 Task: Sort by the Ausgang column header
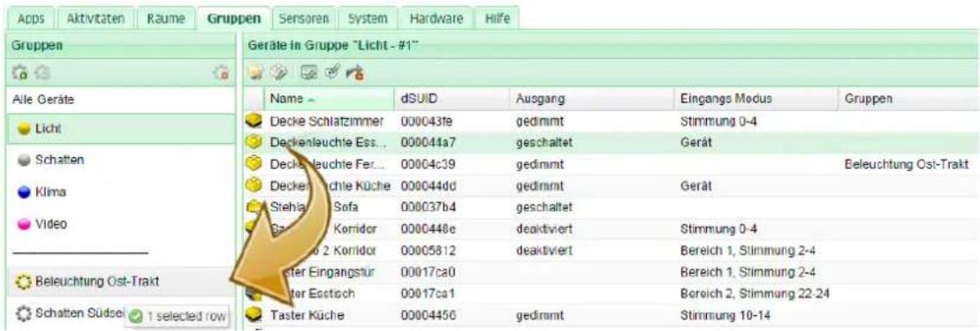tap(591, 99)
